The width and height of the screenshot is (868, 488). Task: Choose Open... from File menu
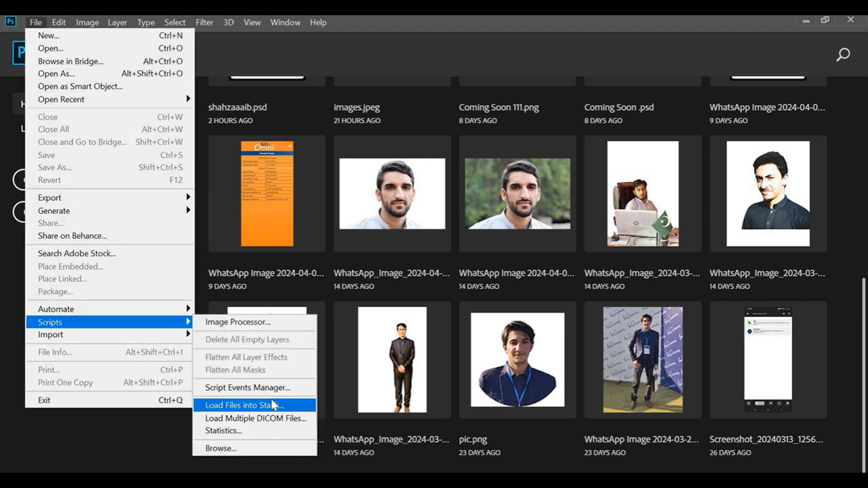tap(110, 48)
